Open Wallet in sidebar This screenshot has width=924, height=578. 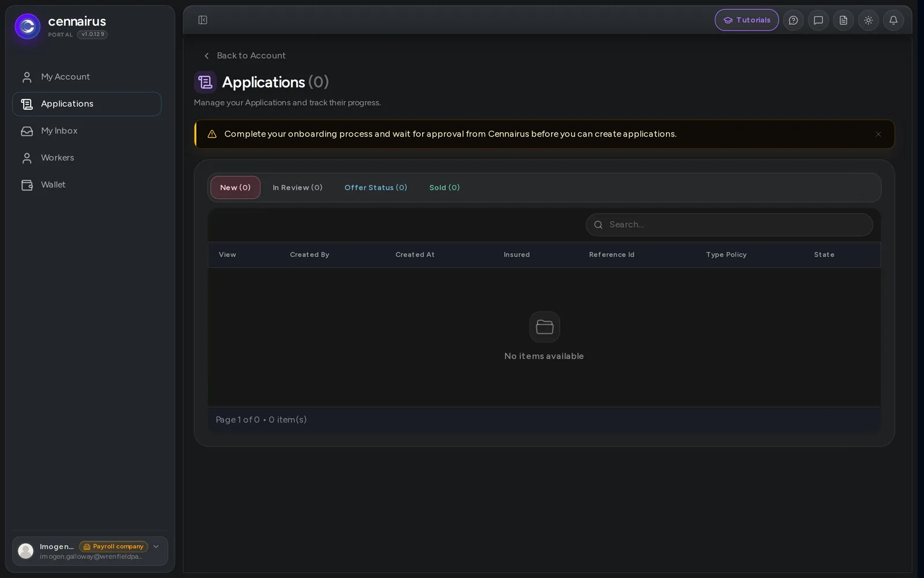(87, 185)
